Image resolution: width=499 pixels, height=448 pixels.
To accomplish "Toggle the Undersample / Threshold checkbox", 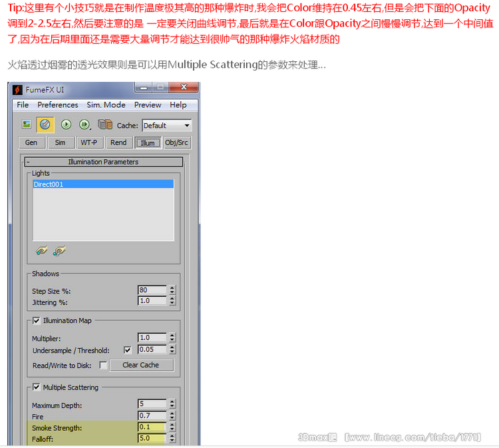I will (x=127, y=350).
